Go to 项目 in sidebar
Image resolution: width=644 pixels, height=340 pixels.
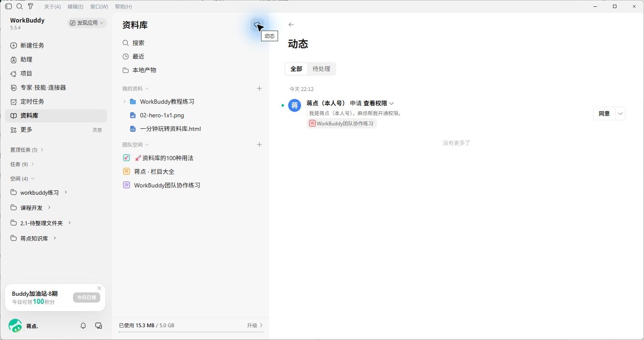(56, 74)
